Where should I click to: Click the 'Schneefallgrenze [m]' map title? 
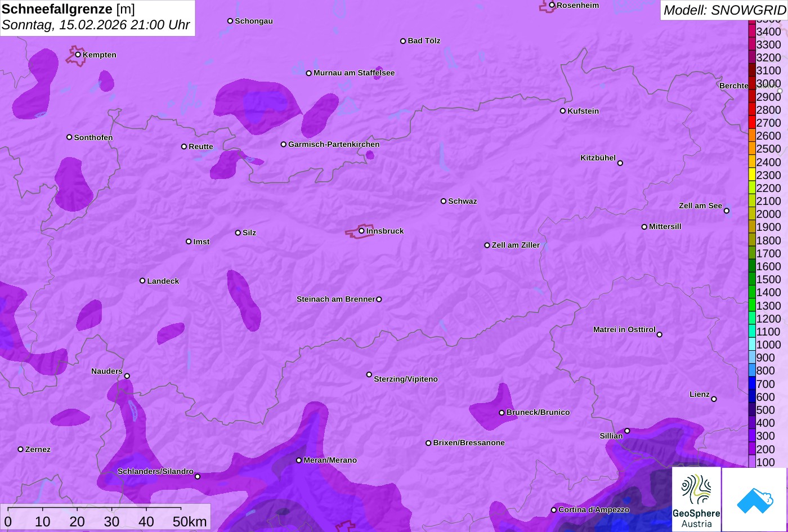point(69,9)
